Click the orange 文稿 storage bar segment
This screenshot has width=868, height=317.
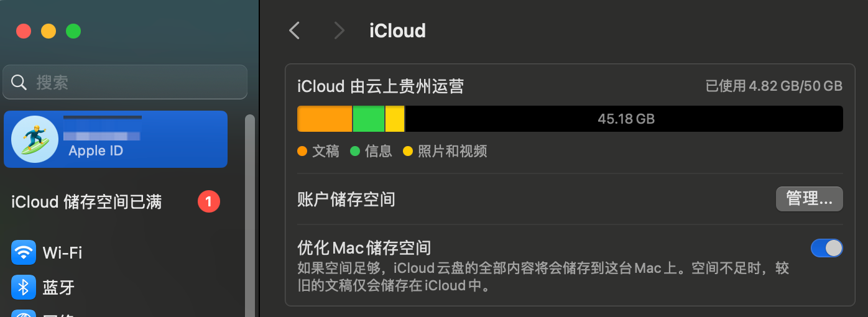[x=325, y=119]
